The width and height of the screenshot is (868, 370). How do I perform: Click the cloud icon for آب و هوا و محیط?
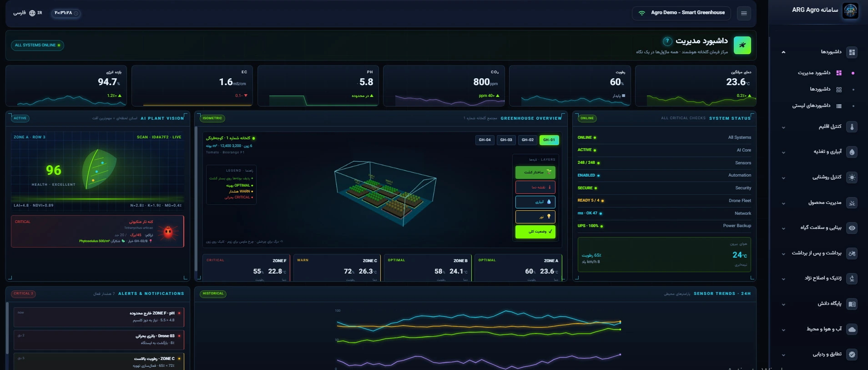tap(852, 329)
